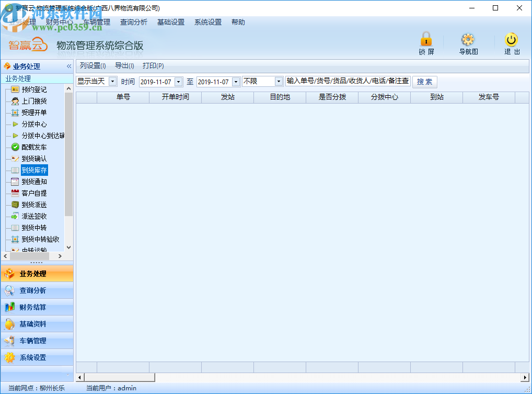Click the search keyword input field
This screenshot has width=532, height=394.
point(348,81)
